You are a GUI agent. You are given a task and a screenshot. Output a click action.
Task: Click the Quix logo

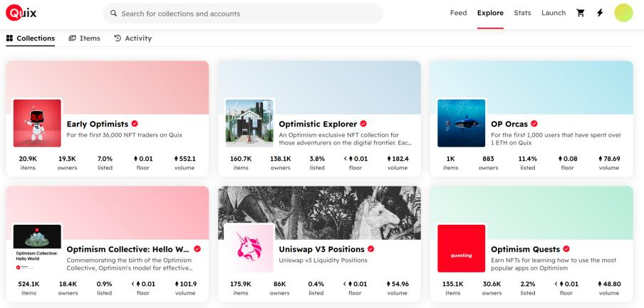[x=21, y=13]
